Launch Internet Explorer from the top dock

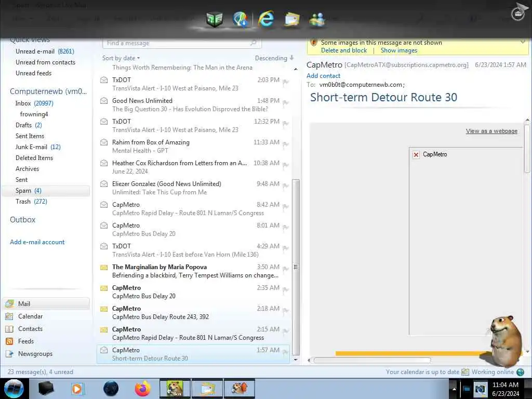[266, 19]
